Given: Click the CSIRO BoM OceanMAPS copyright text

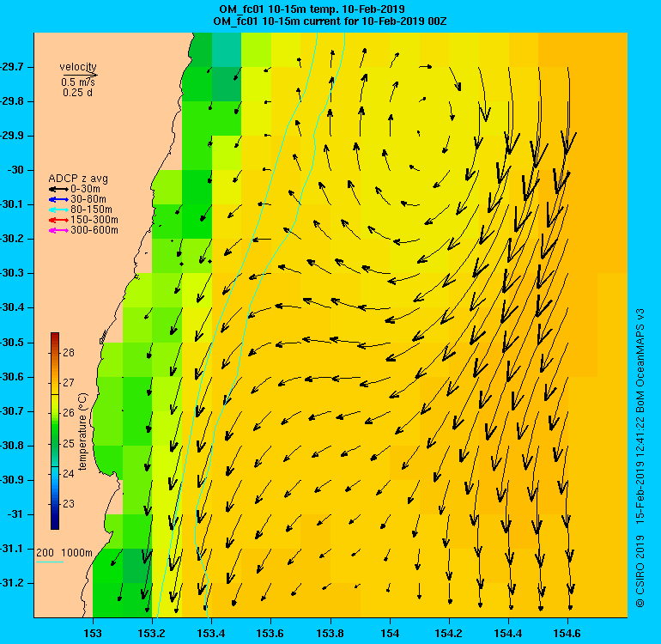Looking at the screenshot, I should point(640,458).
